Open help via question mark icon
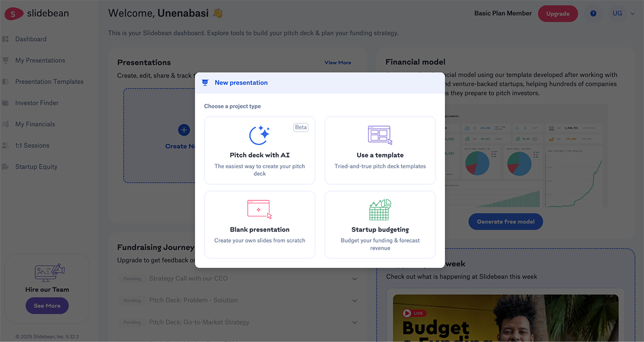 [x=593, y=13]
